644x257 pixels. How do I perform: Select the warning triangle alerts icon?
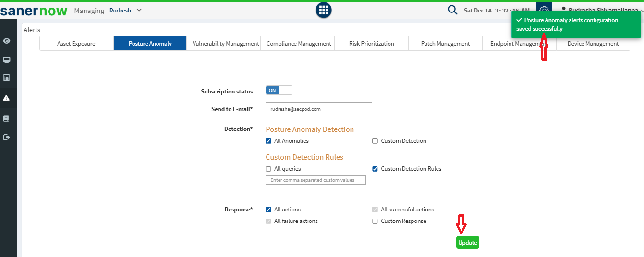click(x=7, y=98)
